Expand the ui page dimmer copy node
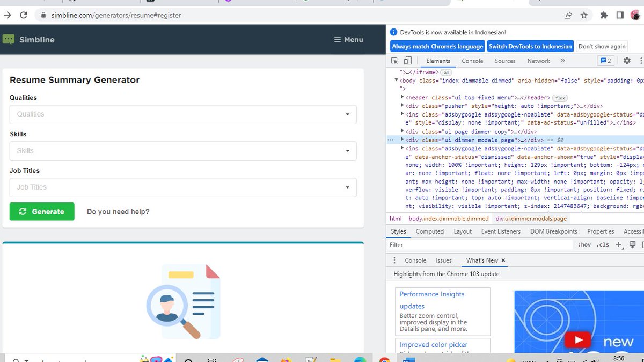This screenshot has width=644, height=362. pos(402,131)
